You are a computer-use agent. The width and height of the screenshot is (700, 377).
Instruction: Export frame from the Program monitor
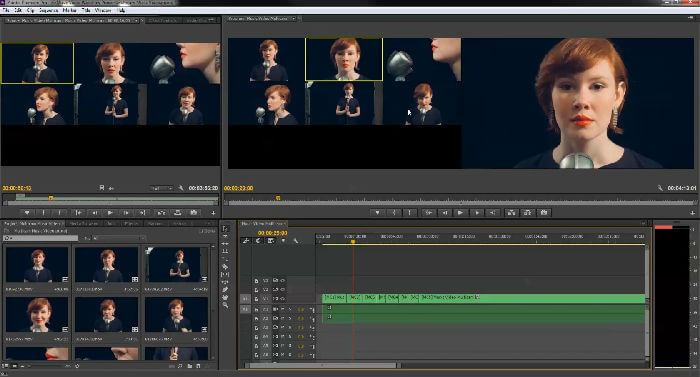544,213
